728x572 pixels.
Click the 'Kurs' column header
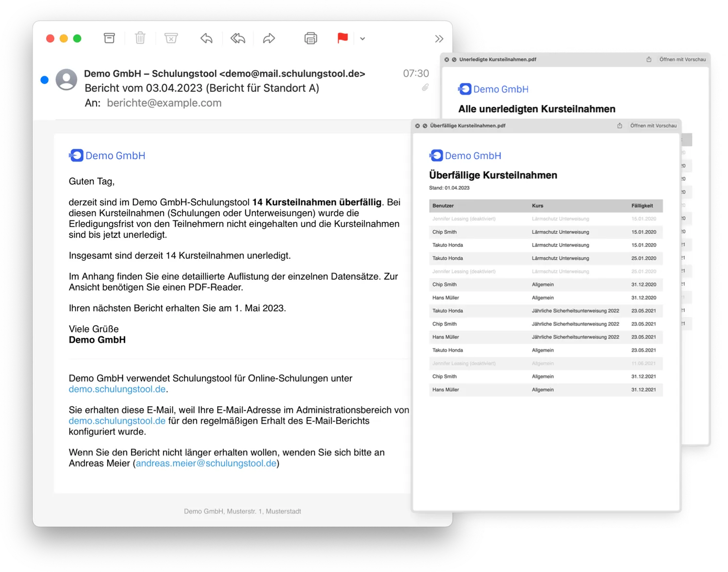pos(537,206)
